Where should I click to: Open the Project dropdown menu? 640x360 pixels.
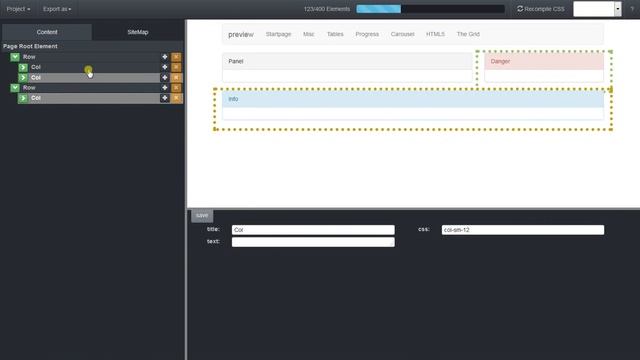18,9
